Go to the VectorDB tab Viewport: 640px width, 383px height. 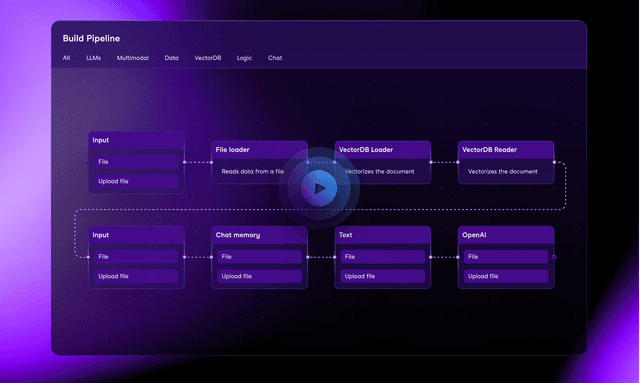(x=208, y=58)
